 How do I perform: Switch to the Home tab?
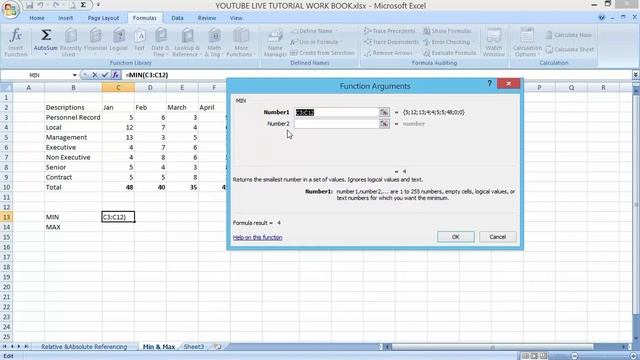(x=37, y=18)
